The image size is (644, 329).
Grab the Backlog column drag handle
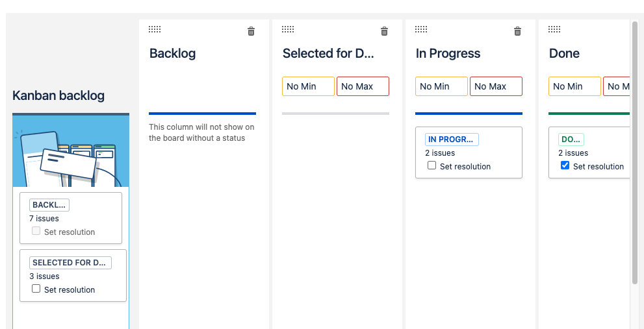pos(155,29)
